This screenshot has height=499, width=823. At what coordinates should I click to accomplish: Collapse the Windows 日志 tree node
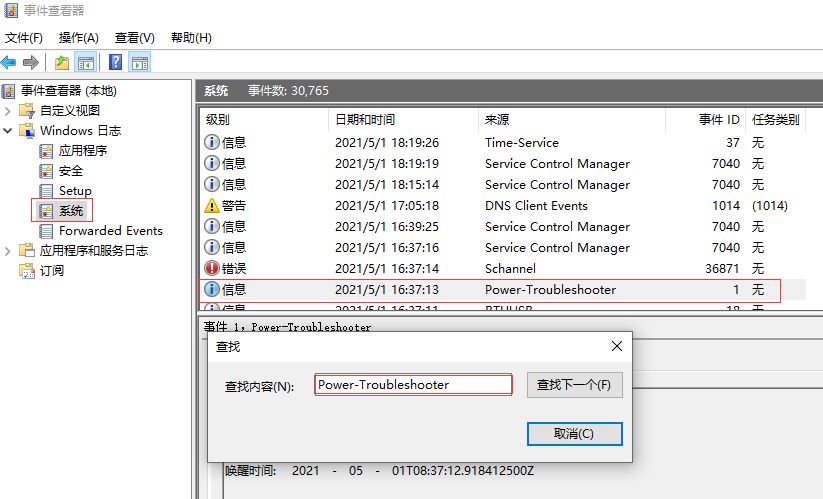coord(8,131)
